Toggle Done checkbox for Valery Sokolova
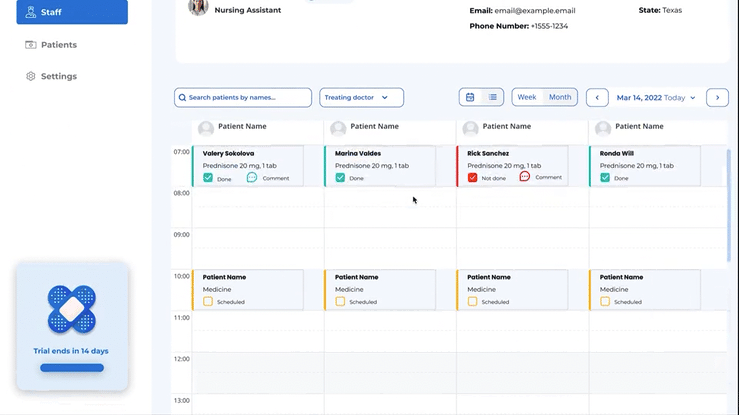Image resolution: width=739 pixels, height=415 pixels. pos(208,178)
